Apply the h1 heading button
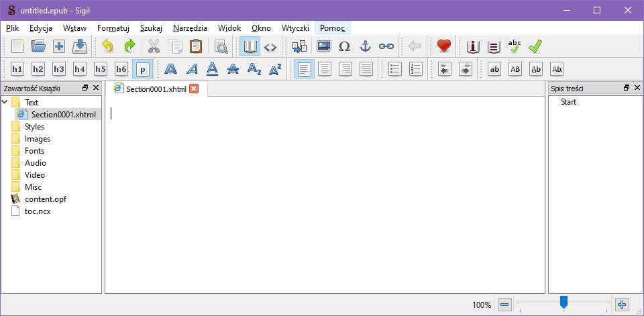The image size is (644, 316). pos(17,68)
